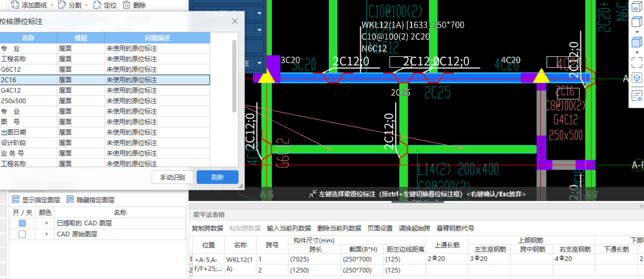Image resolution: width=644 pixels, height=279 pixels.
Task: Click the 添加图纸 (add drawing) icon
Action: point(15,5)
